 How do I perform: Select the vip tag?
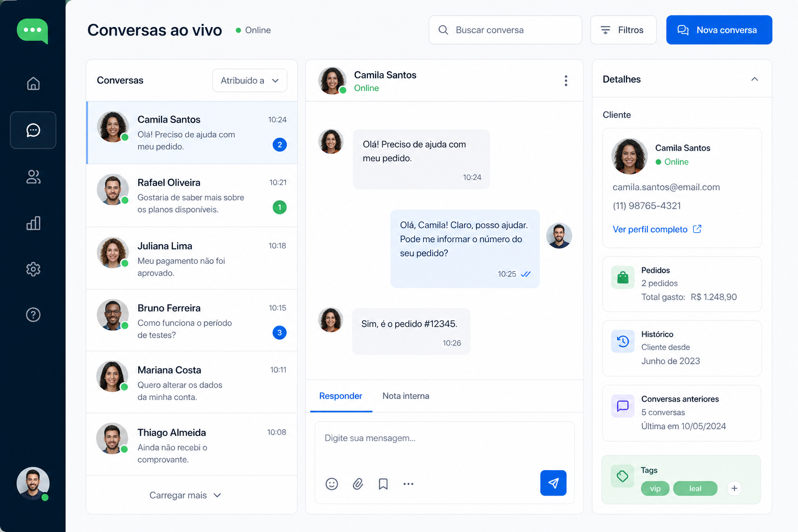[x=655, y=488]
